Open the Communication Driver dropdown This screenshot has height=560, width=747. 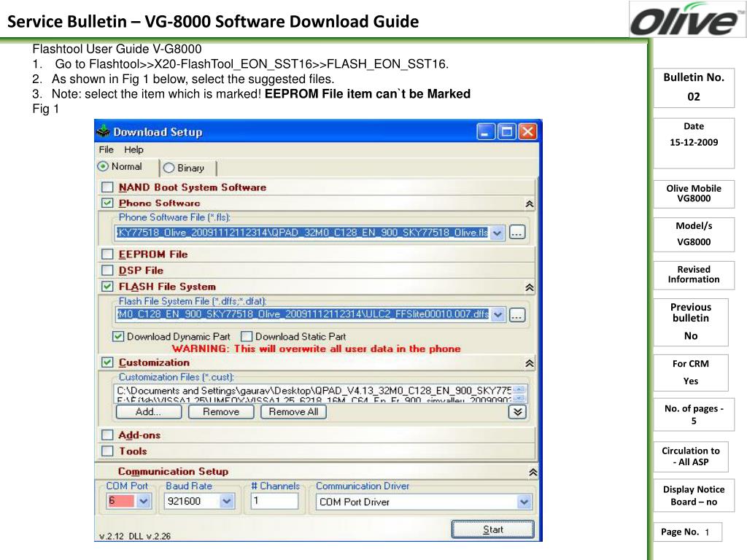coord(524,502)
